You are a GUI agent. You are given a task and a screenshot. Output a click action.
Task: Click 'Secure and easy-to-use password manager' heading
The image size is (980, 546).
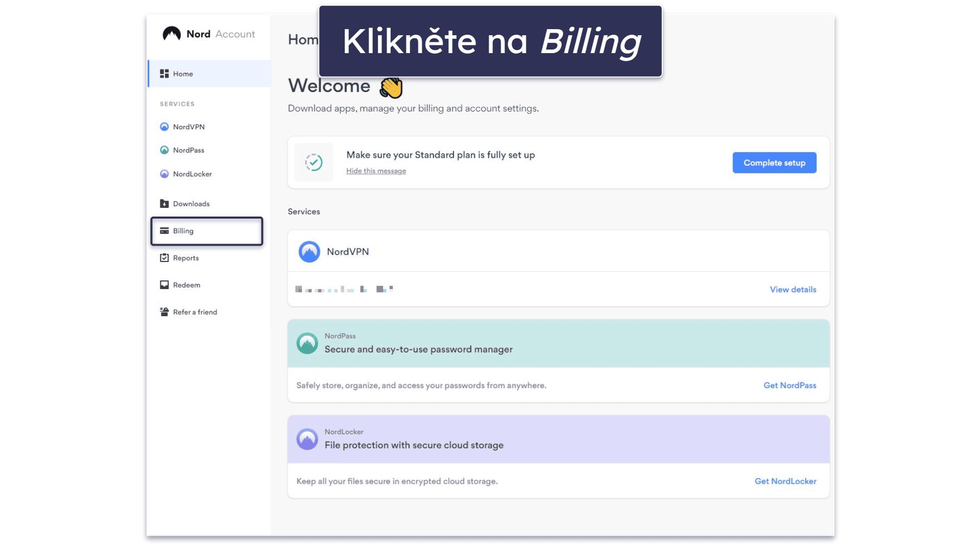point(418,349)
